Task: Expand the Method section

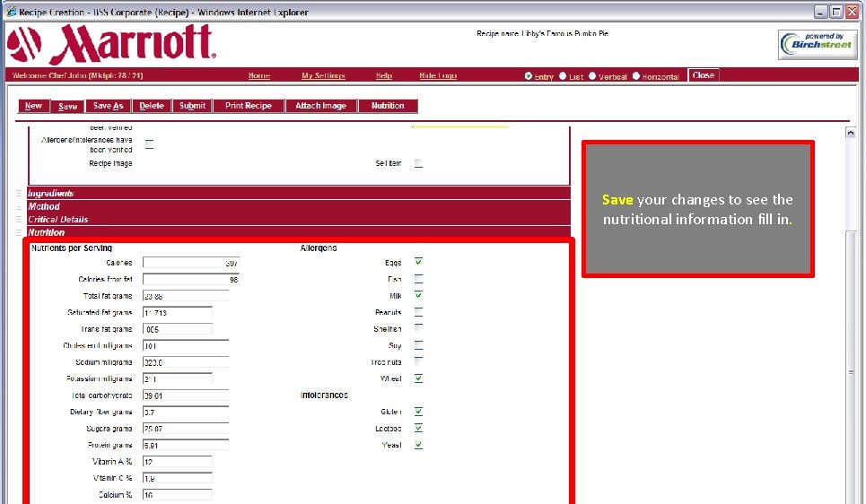Action: [298, 206]
